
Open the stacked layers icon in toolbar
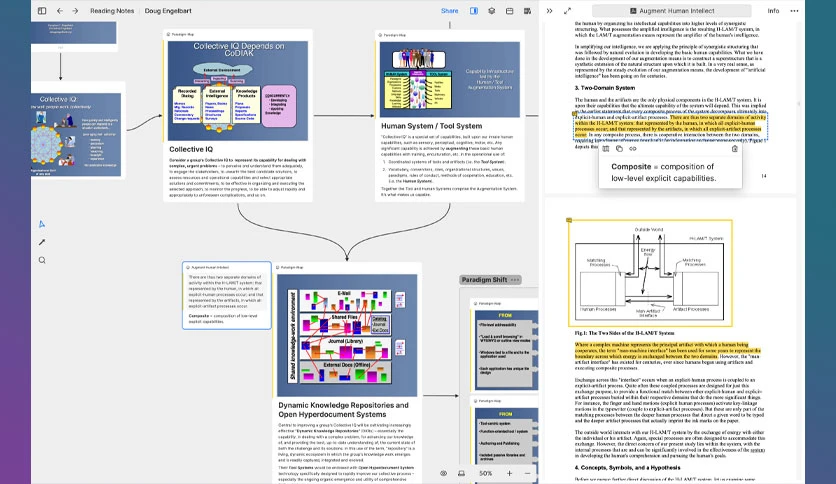pos(492,11)
